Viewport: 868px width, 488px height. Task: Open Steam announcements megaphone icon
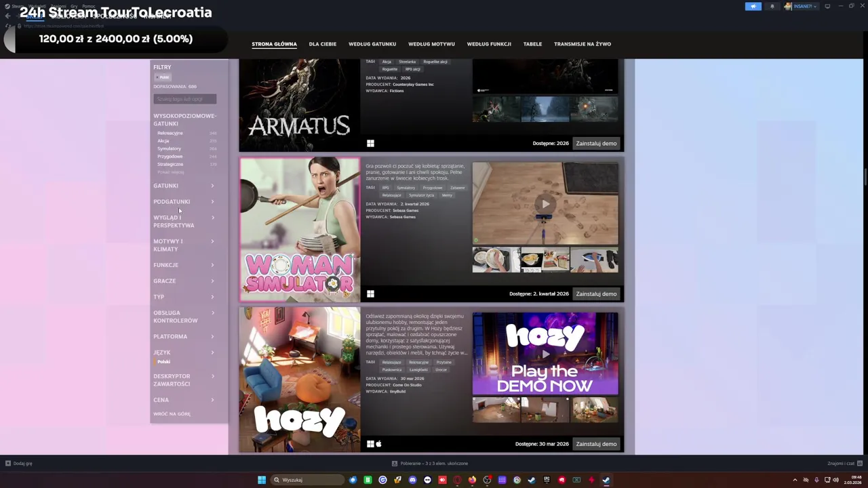753,6
